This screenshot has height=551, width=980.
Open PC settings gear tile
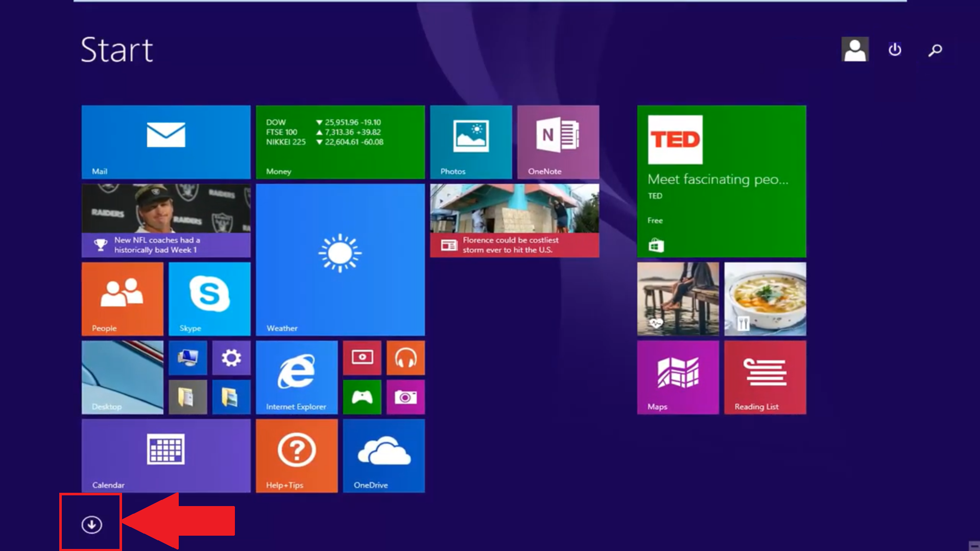pos(231,358)
